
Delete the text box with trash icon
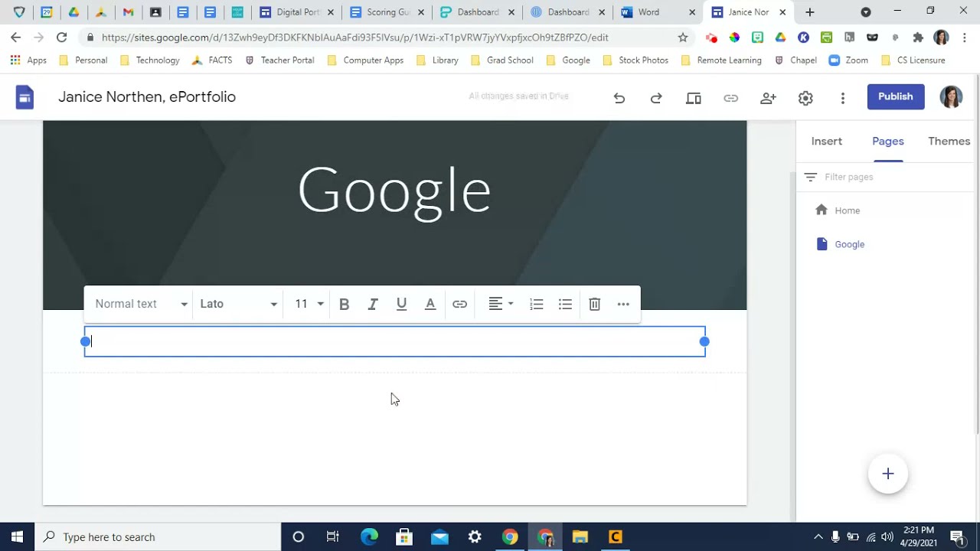tap(595, 304)
